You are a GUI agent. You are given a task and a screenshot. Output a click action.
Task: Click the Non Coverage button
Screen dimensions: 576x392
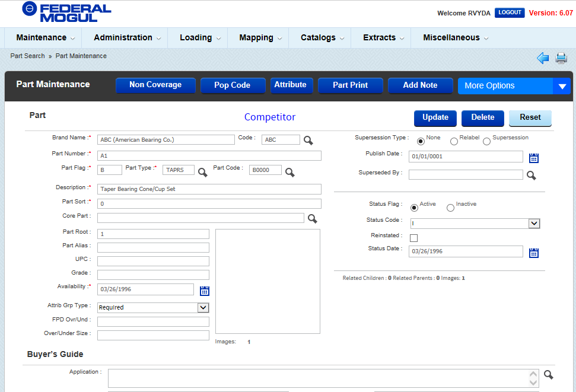(x=155, y=85)
